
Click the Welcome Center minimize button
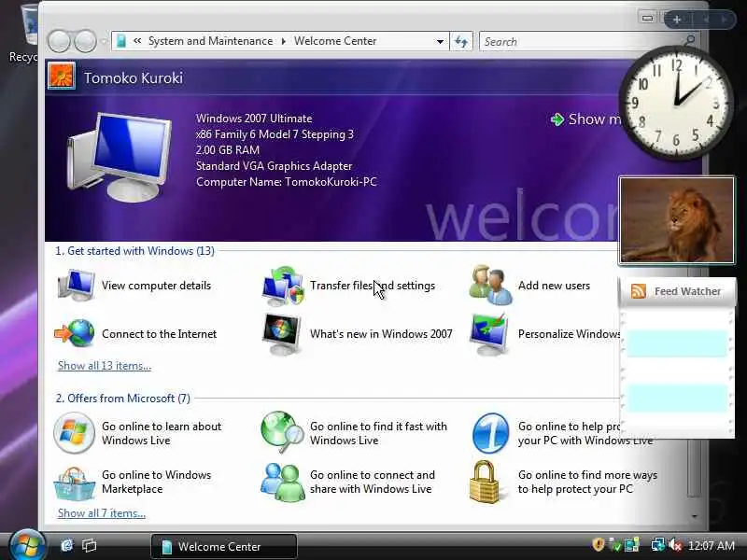coord(647,18)
